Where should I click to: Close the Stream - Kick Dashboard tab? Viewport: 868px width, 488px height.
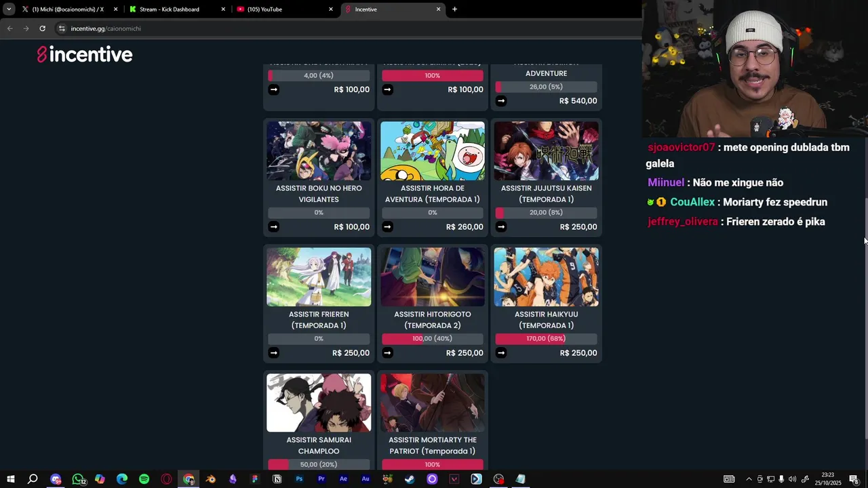(223, 9)
